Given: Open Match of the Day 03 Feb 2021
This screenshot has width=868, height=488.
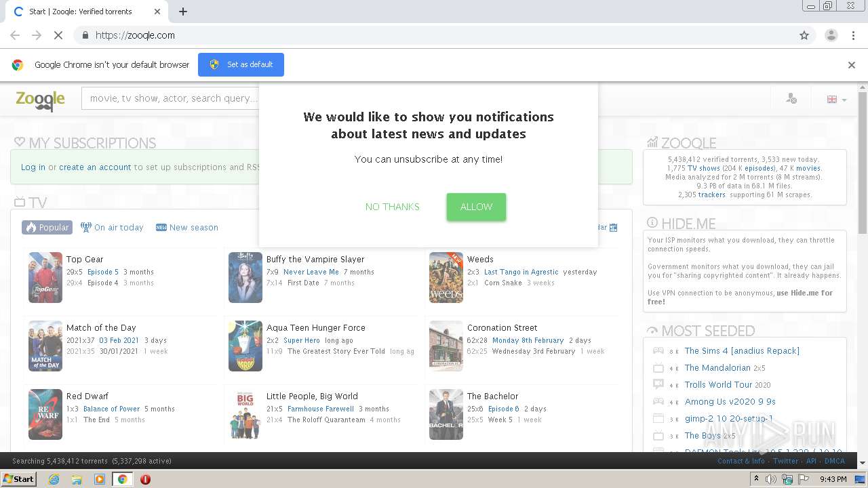Looking at the screenshot, I should pos(119,340).
